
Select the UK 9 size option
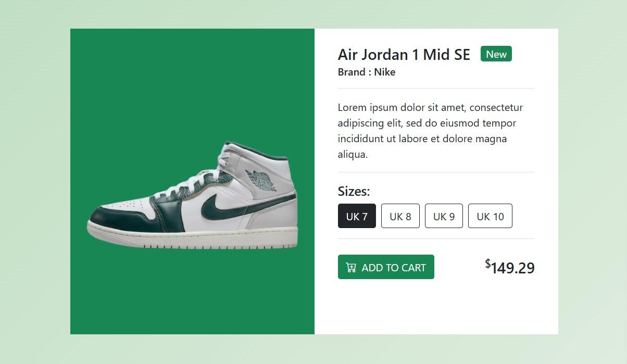(x=444, y=216)
